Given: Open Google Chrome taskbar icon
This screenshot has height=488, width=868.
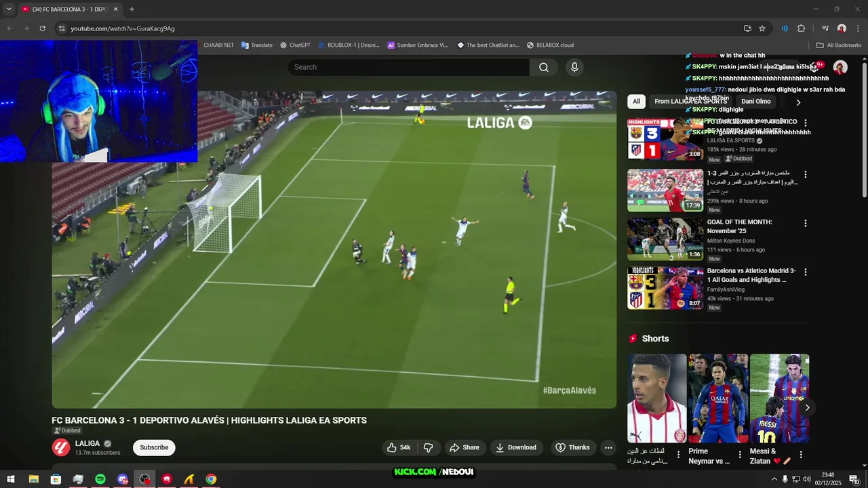Looking at the screenshot, I should 212,479.
